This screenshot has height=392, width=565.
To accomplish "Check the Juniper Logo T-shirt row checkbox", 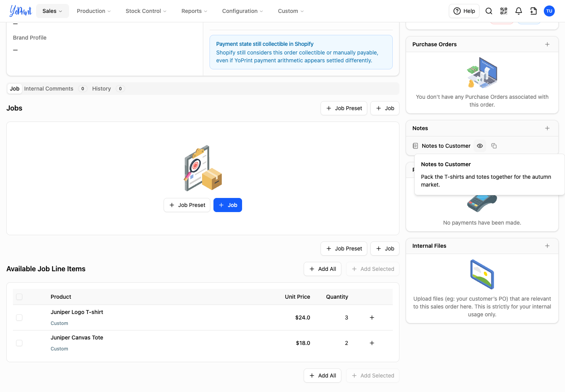I will point(19,318).
